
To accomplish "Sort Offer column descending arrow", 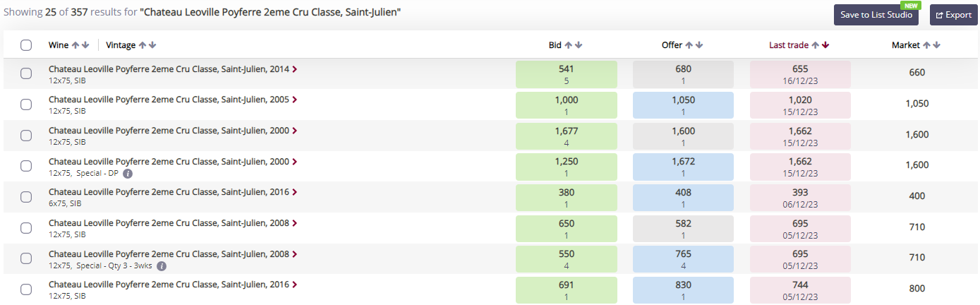I will (x=700, y=45).
